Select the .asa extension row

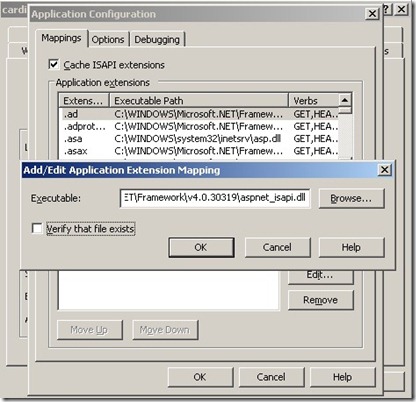(199, 139)
